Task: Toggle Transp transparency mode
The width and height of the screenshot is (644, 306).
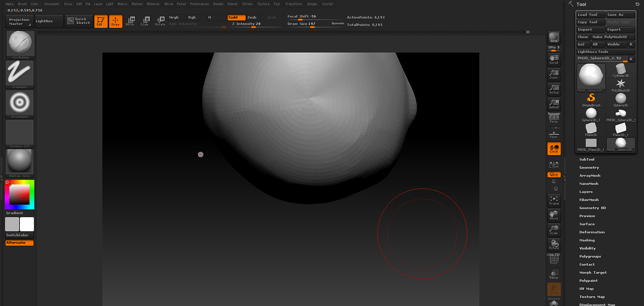Action: click(x=554, y=274)
